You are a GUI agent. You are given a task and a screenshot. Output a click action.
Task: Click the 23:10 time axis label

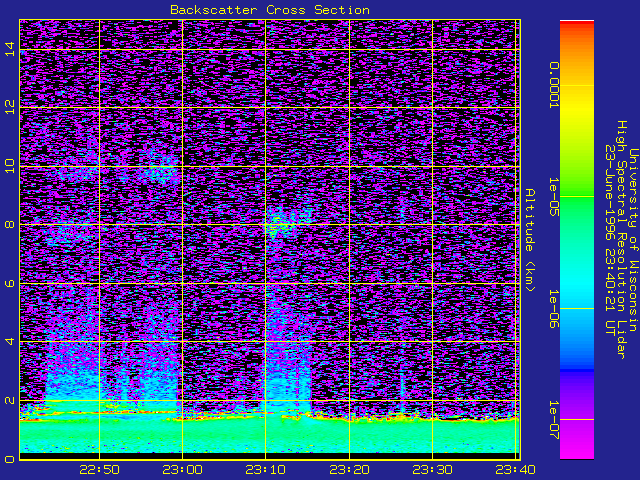point(266,470)
